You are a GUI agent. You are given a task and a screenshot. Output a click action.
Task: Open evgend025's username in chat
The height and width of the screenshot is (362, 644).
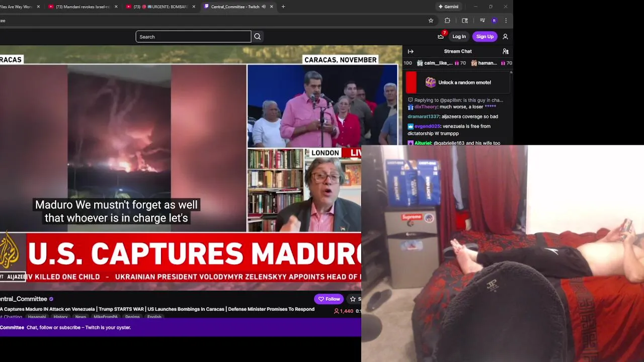click(427, 127)
